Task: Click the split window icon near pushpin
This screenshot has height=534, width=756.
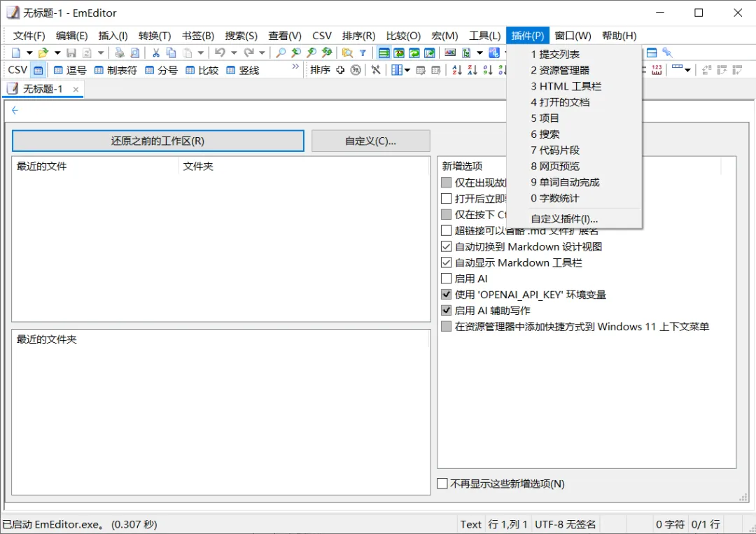Action: coord(652,52)
